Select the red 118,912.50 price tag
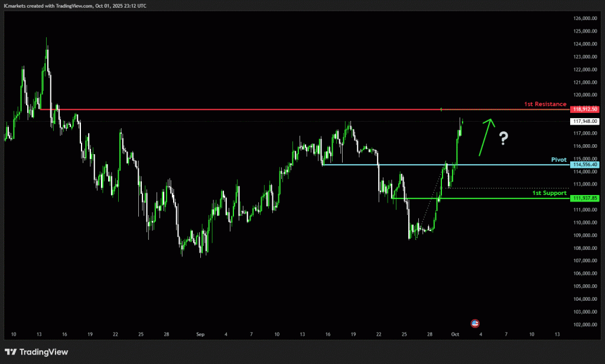605x364 pixels. point(585,109)
